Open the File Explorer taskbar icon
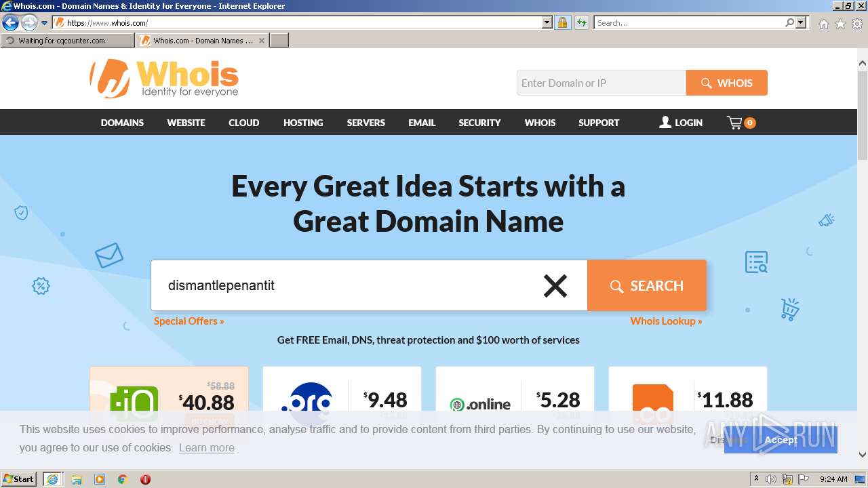 77,479
